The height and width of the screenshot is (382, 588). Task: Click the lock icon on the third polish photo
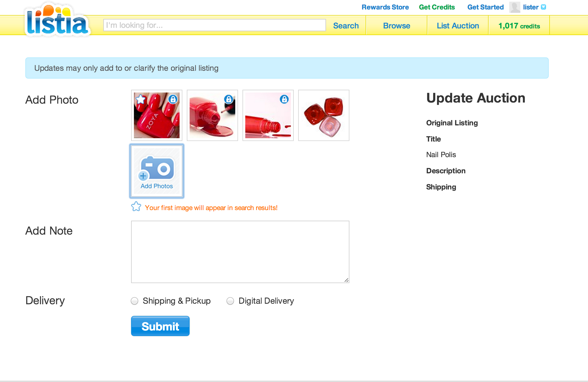coord(284,99)
